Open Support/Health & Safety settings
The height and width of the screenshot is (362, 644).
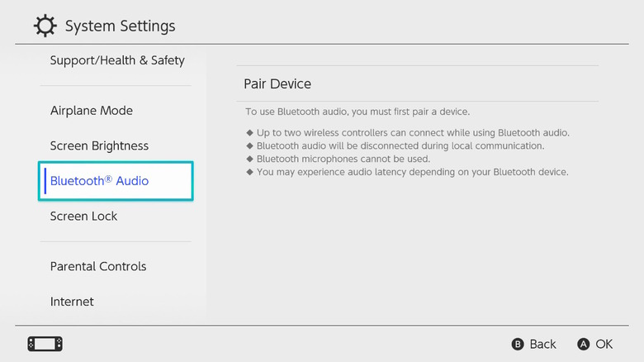coord(117,60)
